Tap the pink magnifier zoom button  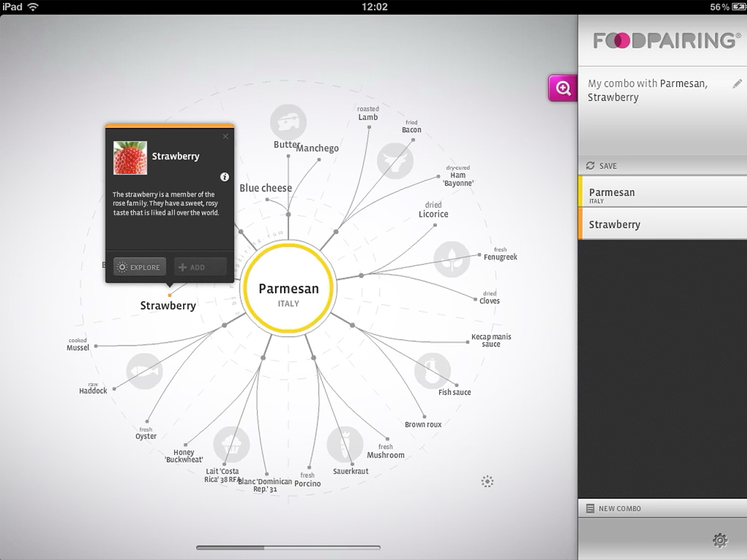tap(563, 88)
